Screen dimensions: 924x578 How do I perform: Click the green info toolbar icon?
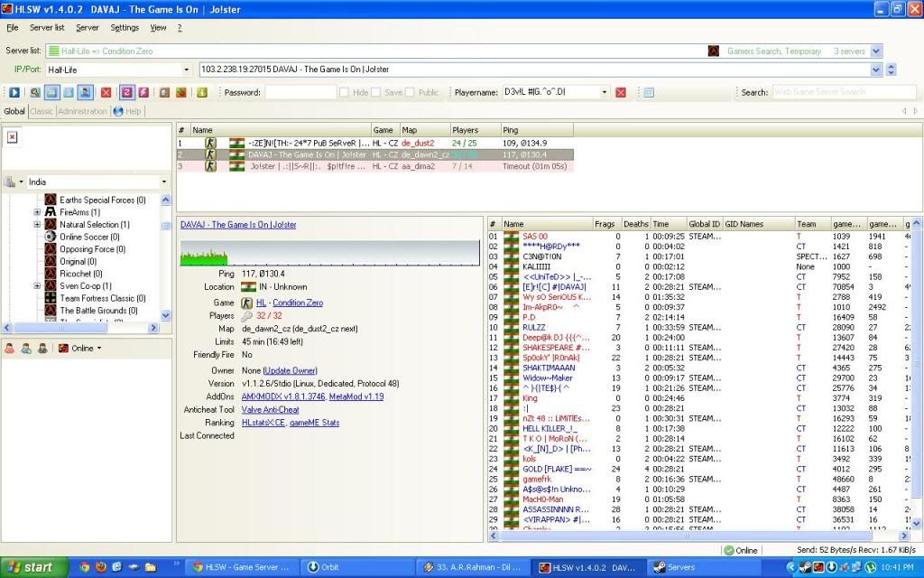202,92
